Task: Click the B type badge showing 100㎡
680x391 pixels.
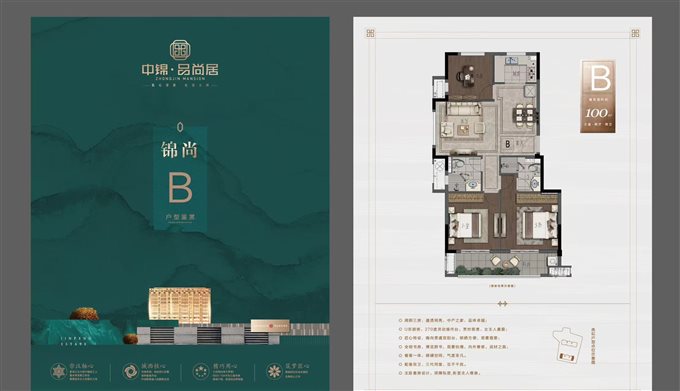Action: coord(598,96)
